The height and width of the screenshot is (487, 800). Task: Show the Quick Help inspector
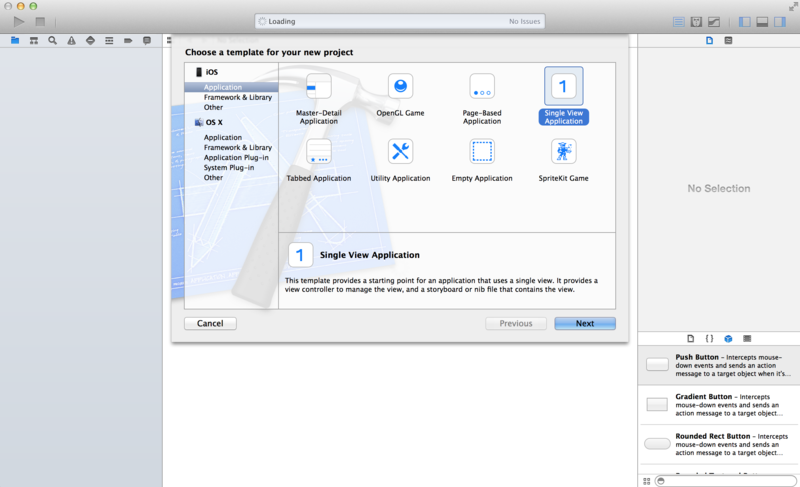729,40
